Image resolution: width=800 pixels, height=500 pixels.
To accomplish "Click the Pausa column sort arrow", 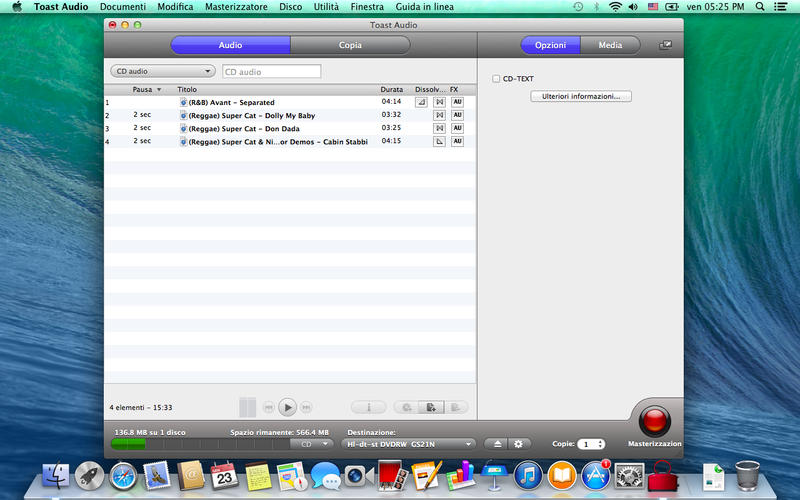I will [159, 90].
